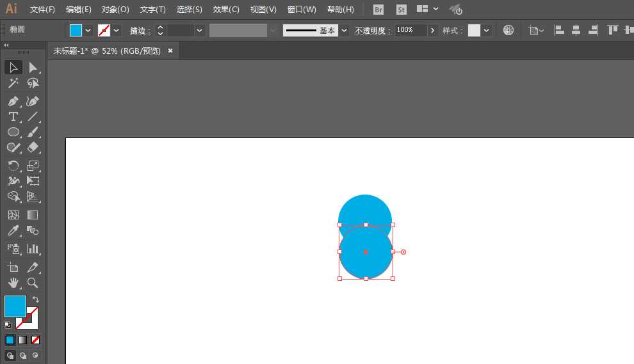Image resolution: width=634 pixels, height=364 pixels.
Task: Click the blue fill color swatch in toolbox
Action: click(15, 306)
